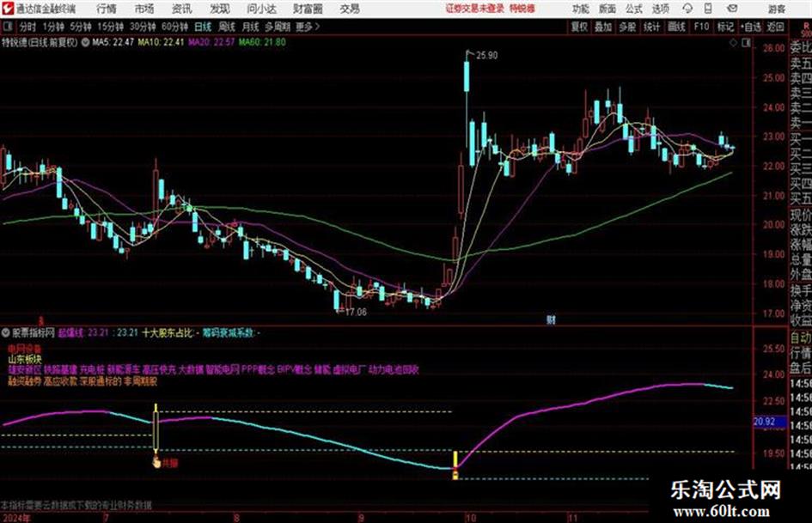
Task: Click the diamond icon at chart top-right
Action: point(733,44)
